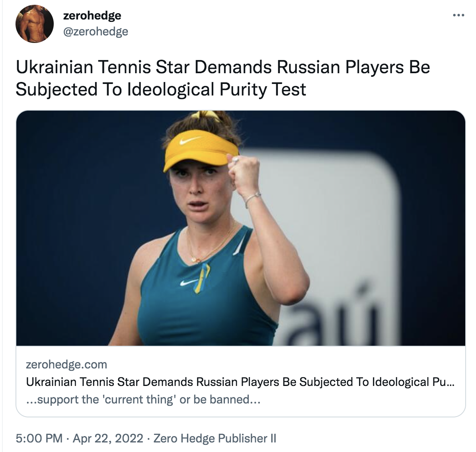Click the 5:00 PM timestamp

(39, 438)
